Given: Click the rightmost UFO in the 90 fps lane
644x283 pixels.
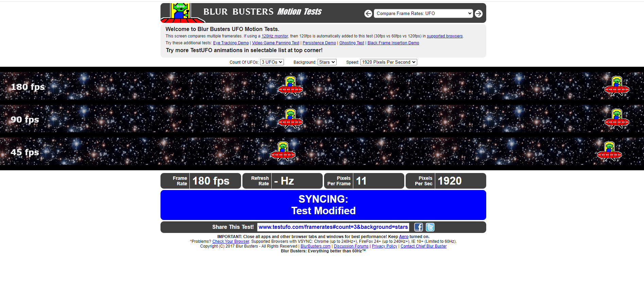Looking at the screenshot, I should [x=617, y=119].
